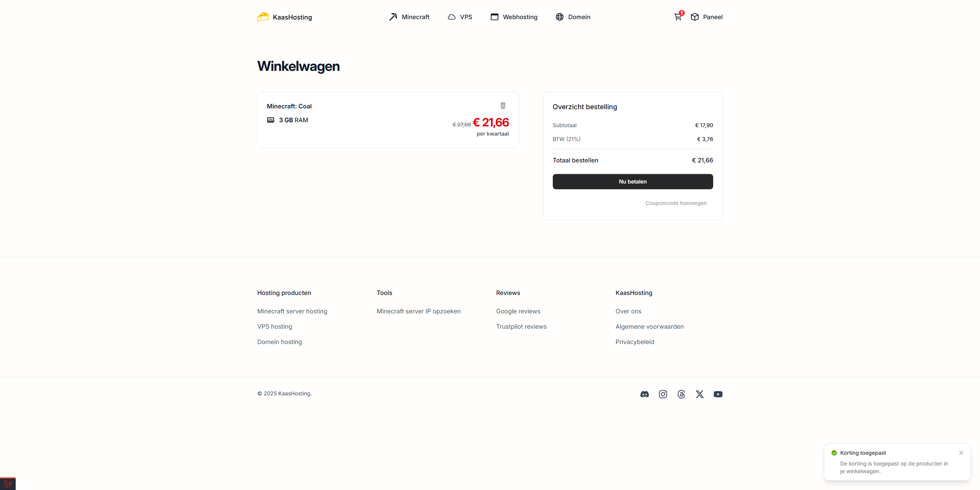Click the KaasHosting cheese logo
The width and height of the screenshot is (980, 490).
tap(263, 17)
